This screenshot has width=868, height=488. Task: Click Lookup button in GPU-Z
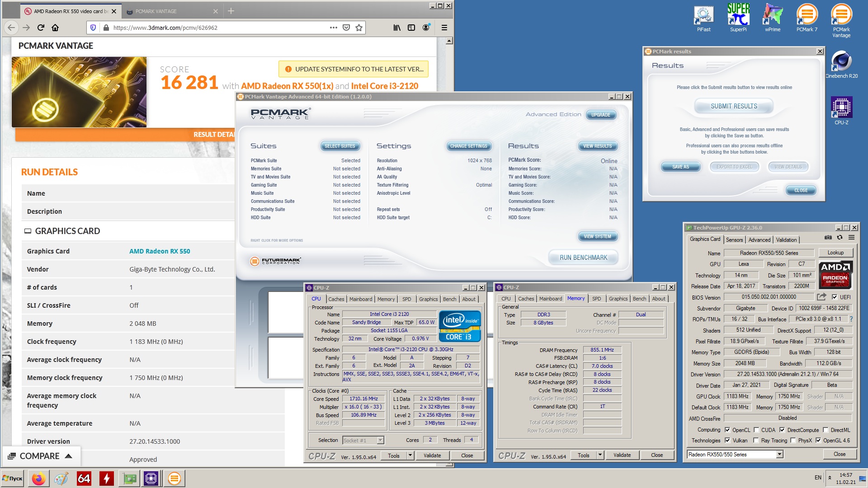835,253
